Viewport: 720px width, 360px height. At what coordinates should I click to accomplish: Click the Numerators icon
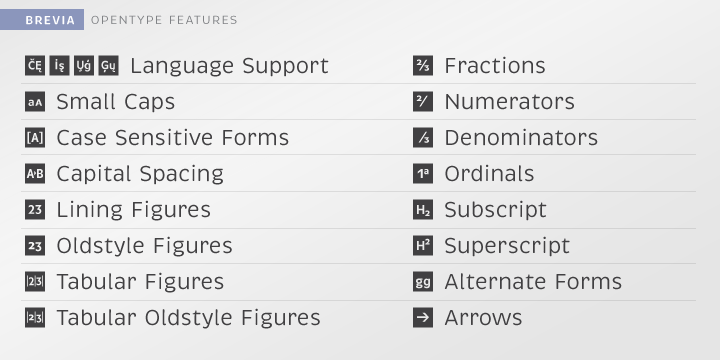click(422, 101)
